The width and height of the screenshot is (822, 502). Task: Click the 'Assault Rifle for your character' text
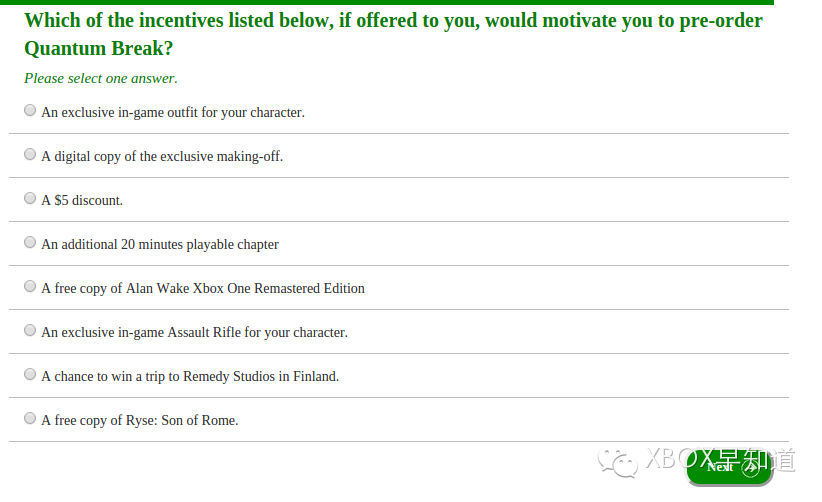point(257,333)
